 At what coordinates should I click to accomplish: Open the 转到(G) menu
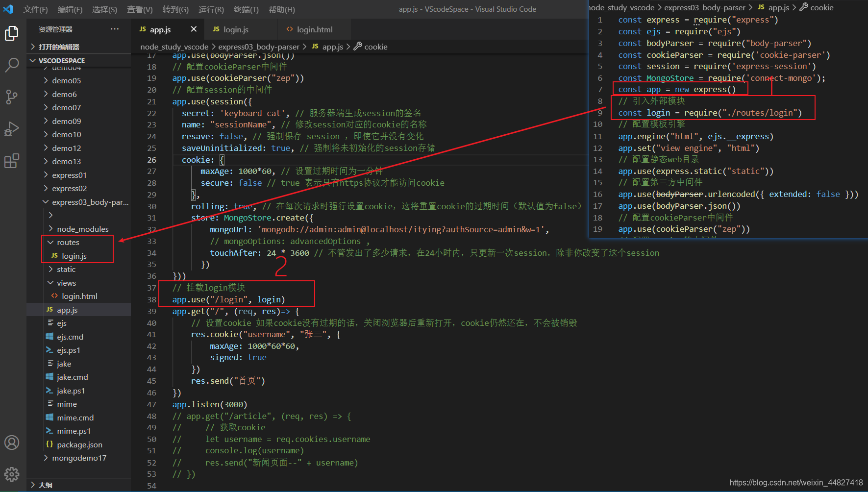tap(175, 9)
